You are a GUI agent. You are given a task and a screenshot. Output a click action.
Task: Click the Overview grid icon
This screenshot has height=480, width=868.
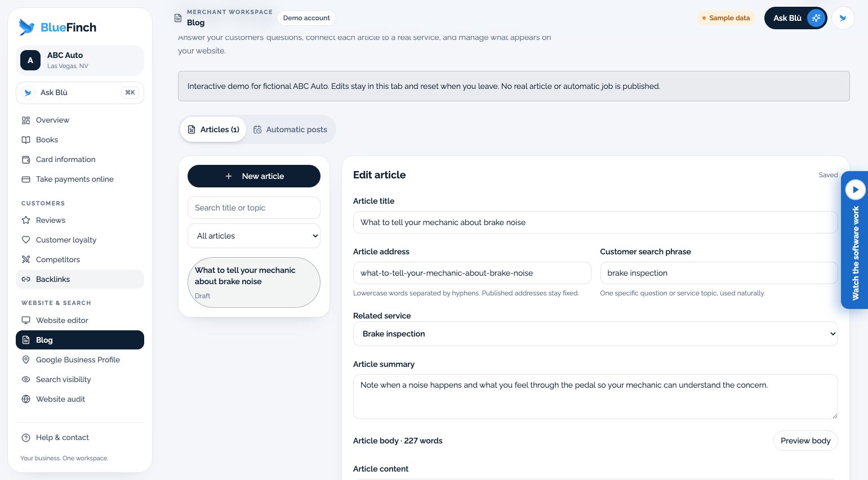(x=26, y=120)
